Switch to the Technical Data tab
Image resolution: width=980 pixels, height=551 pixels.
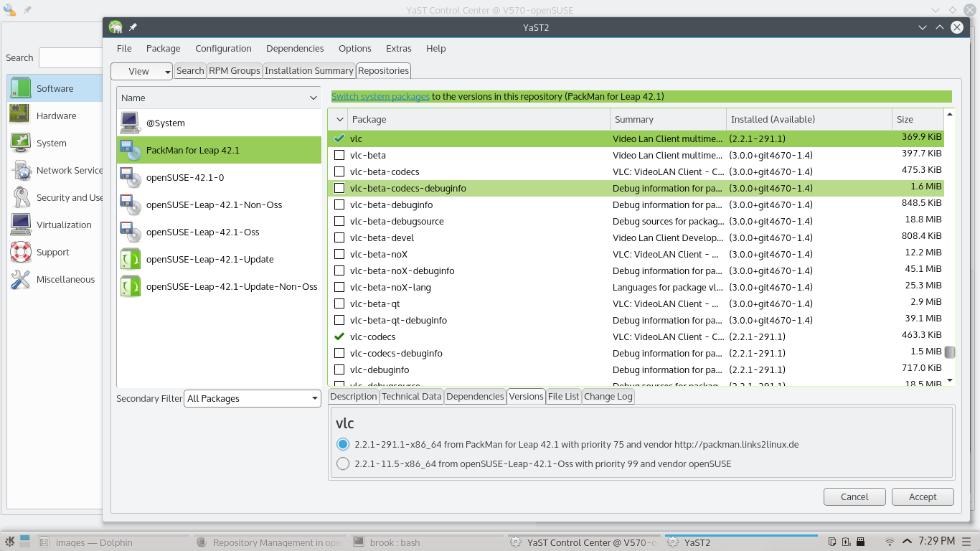(x=412, y=396)
